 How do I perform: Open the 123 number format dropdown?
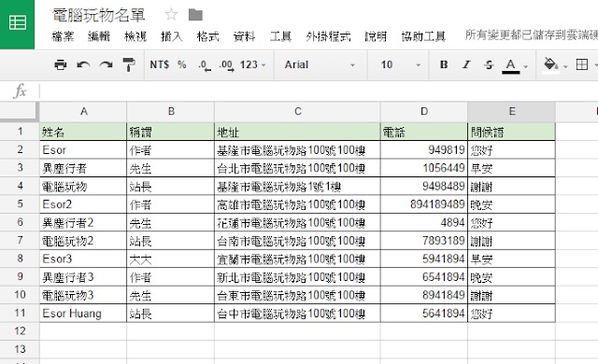point(252,64)
